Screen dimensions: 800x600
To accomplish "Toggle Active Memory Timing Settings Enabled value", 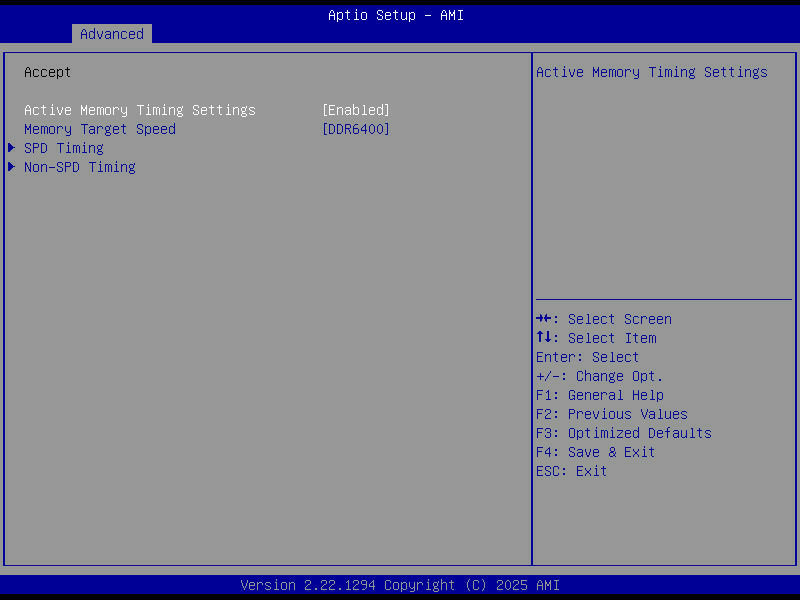I will 355,110.
